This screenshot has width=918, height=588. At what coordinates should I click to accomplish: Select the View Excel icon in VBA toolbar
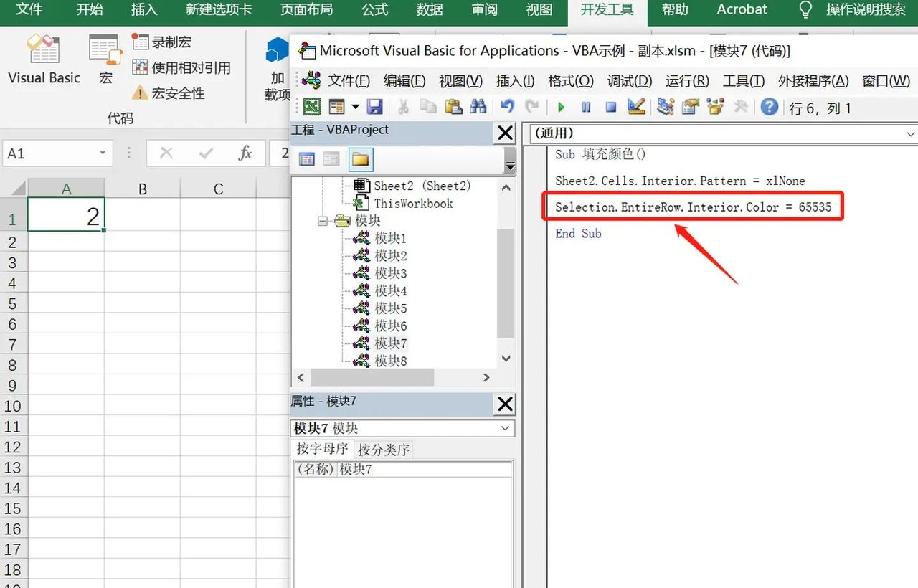click(x=312, y=107)
